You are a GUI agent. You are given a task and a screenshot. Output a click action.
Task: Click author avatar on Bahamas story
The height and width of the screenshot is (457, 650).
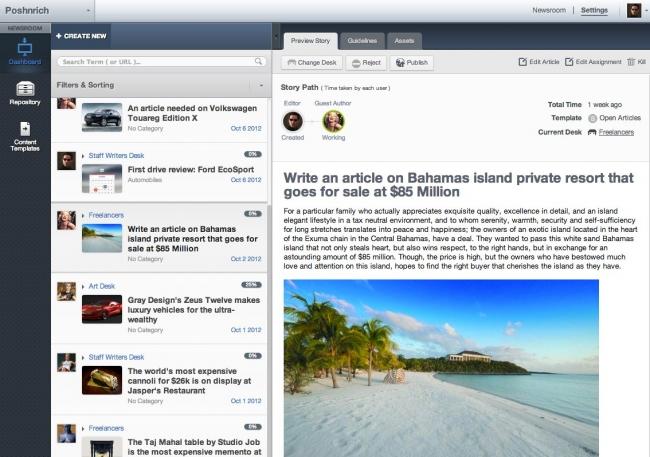[x=66, y=220]
